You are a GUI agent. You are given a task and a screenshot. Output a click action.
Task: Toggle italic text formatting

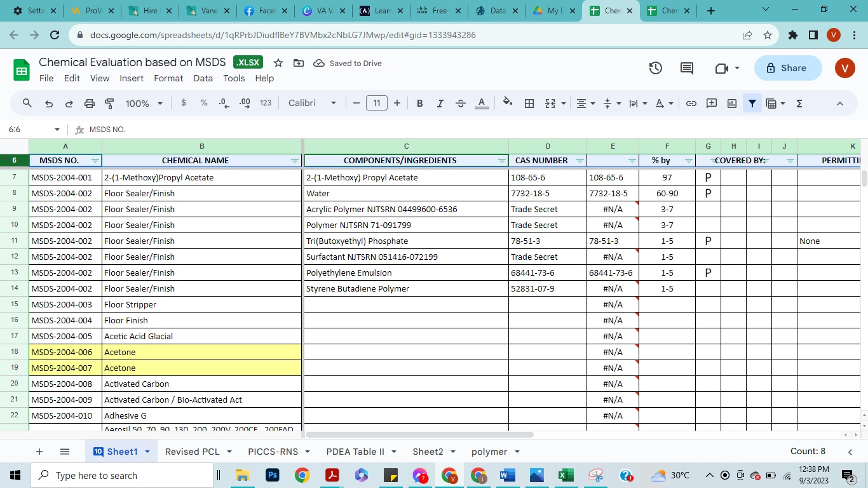coord(440,104)
